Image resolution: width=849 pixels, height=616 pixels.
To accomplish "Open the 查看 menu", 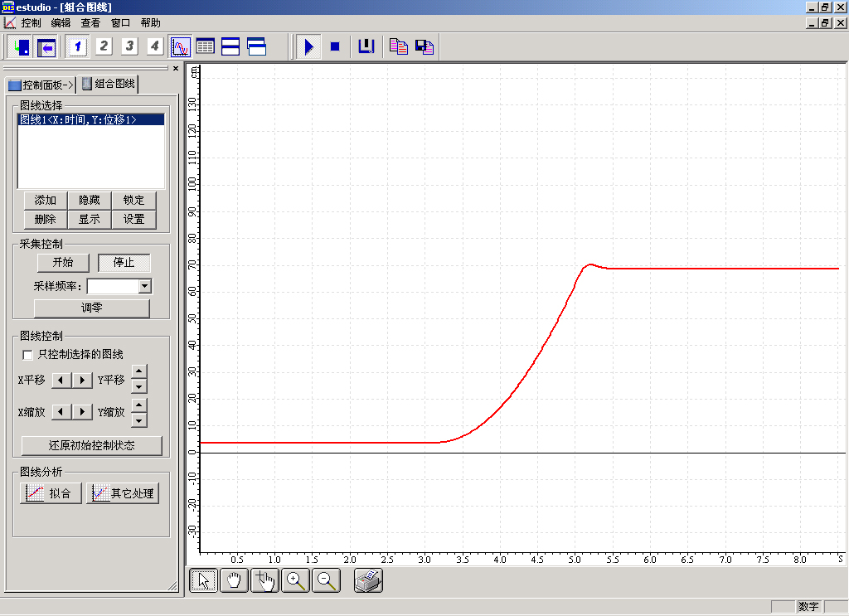I will click(90, 23).
